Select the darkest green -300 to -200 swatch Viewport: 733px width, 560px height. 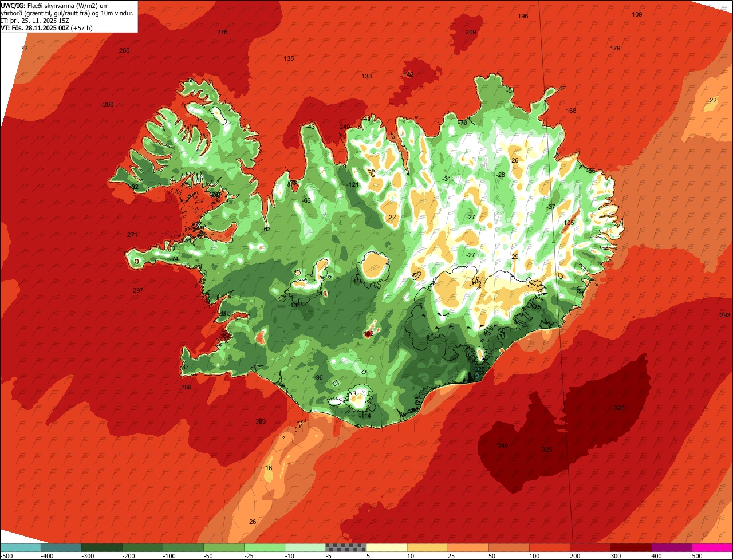tap(101, 547)
